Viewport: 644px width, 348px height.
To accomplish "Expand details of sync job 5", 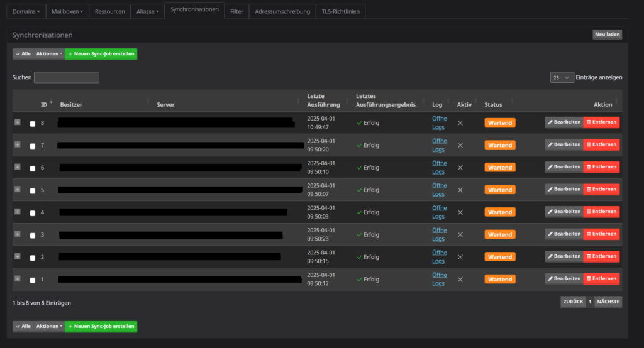I will click(x=17, y=189).
